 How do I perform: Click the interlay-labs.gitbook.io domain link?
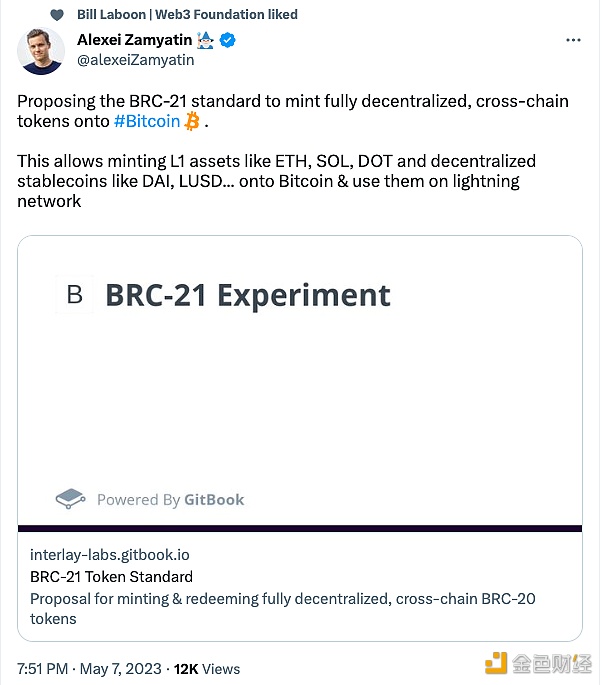click(110, 555)
